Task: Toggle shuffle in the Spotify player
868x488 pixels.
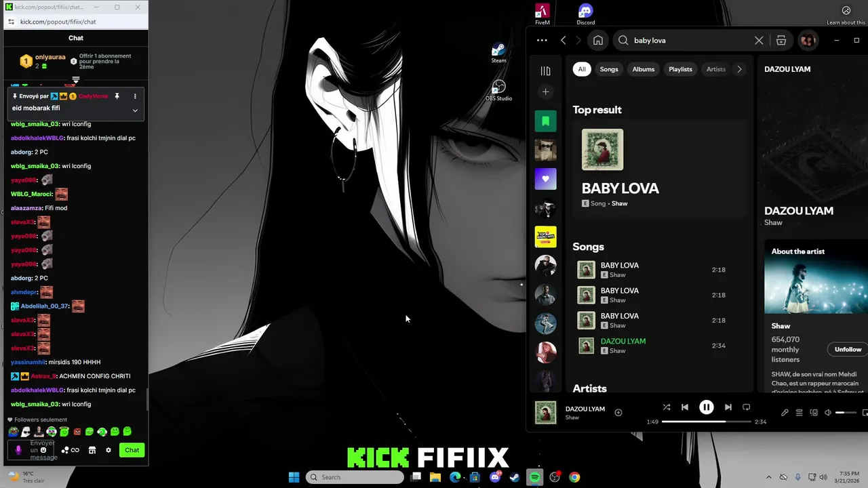Action: [x=667, y=407]
